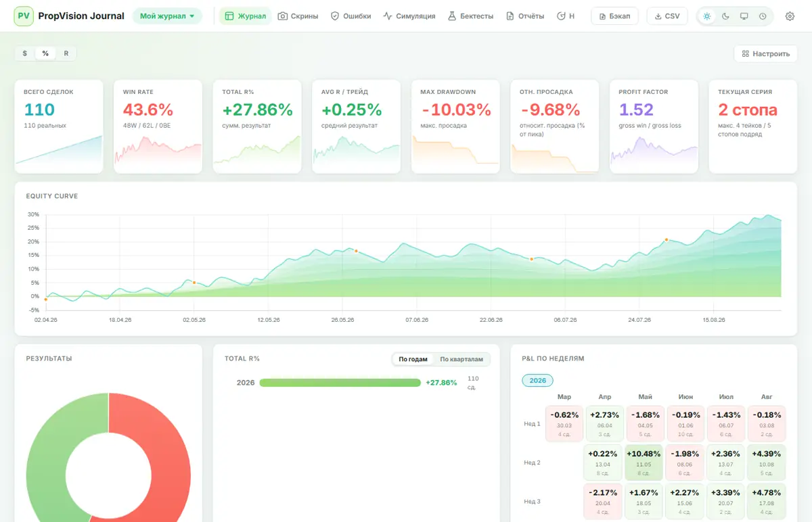Click the +4.78% weekly cell
The image size is (812, 522).
767,501
